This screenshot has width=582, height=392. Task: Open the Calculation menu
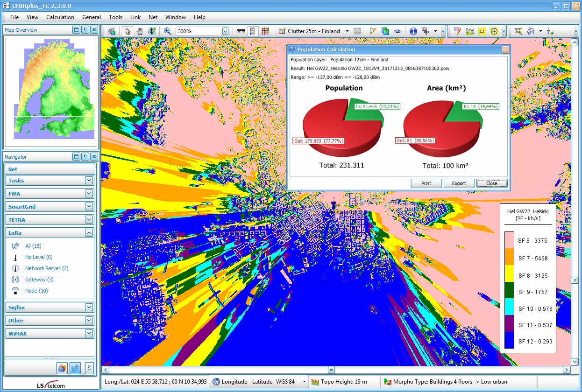point(60,17)
